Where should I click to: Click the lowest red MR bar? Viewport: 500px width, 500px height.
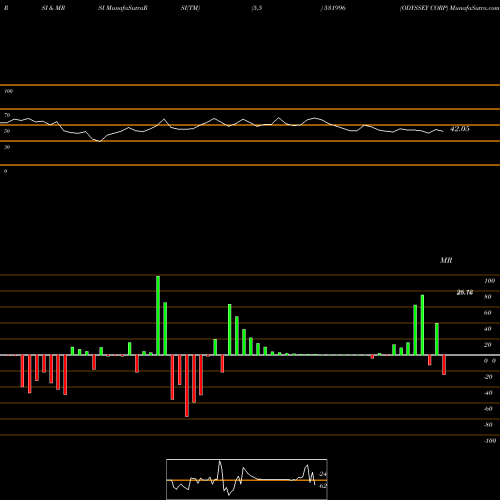click(x=187, y=386)
